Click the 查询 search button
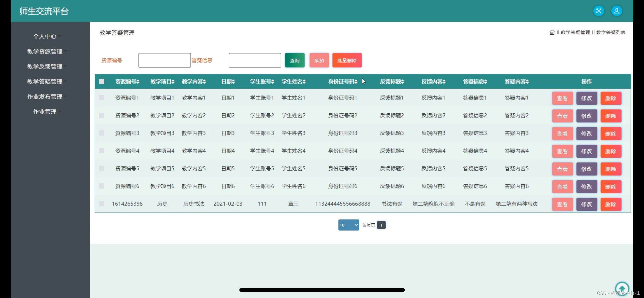The height and width of the screenshot is (298, 644). pyautogui.click(x=295, y=60)
